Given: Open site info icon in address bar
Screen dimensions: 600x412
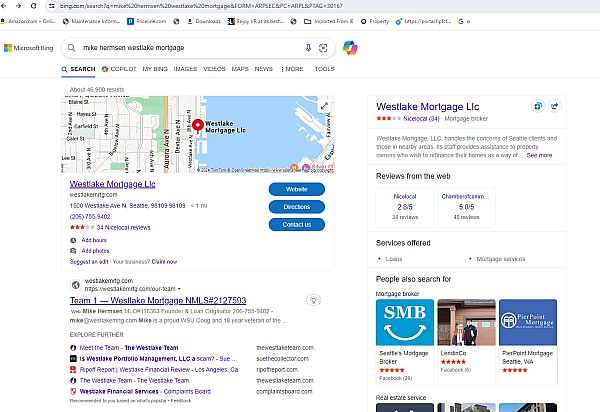Looking at the screenshot, I should [x=52, y=6].
